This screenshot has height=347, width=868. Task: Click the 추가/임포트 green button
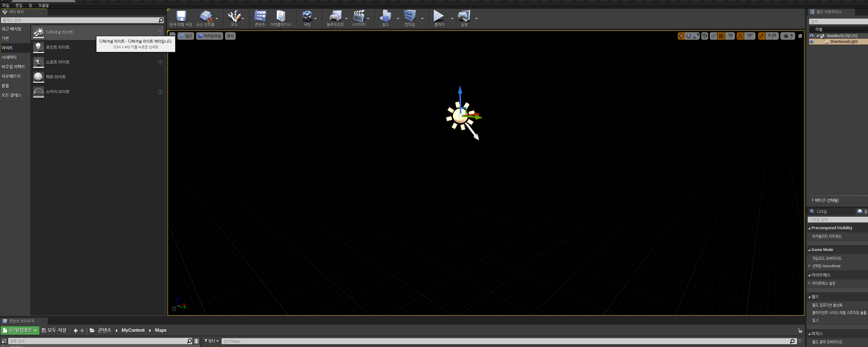(20, 331)
